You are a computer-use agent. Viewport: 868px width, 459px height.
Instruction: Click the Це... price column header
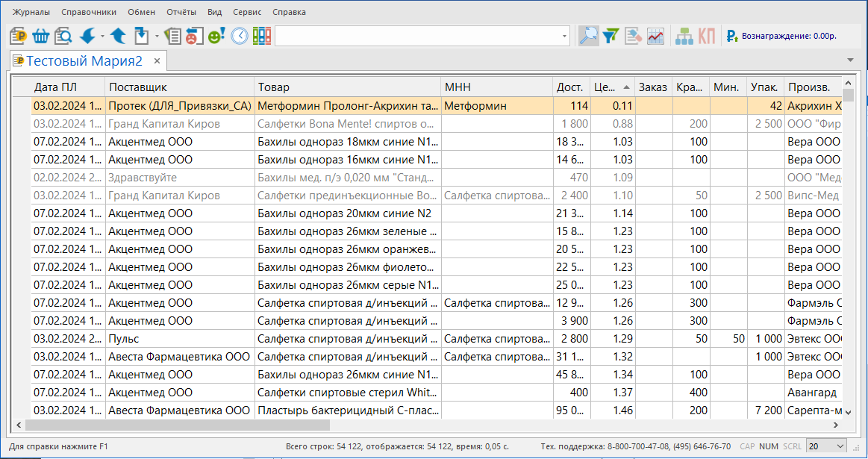[x=612, y=87]
